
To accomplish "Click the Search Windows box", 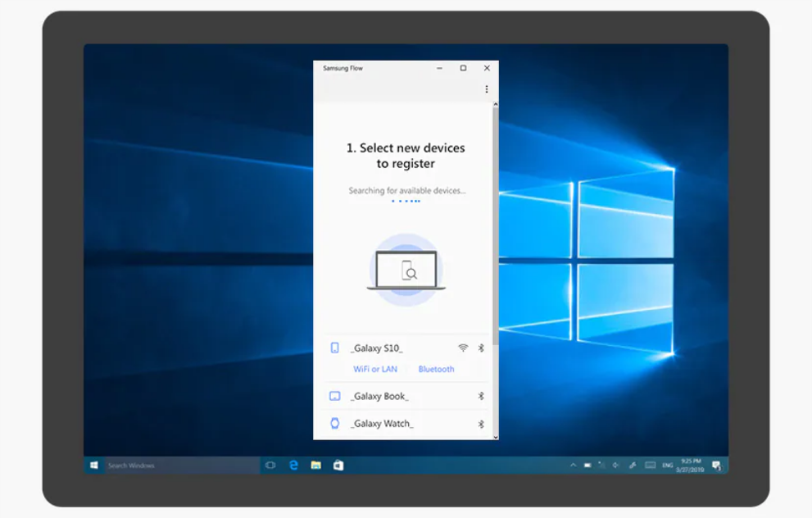I will (x=182, y=466).
